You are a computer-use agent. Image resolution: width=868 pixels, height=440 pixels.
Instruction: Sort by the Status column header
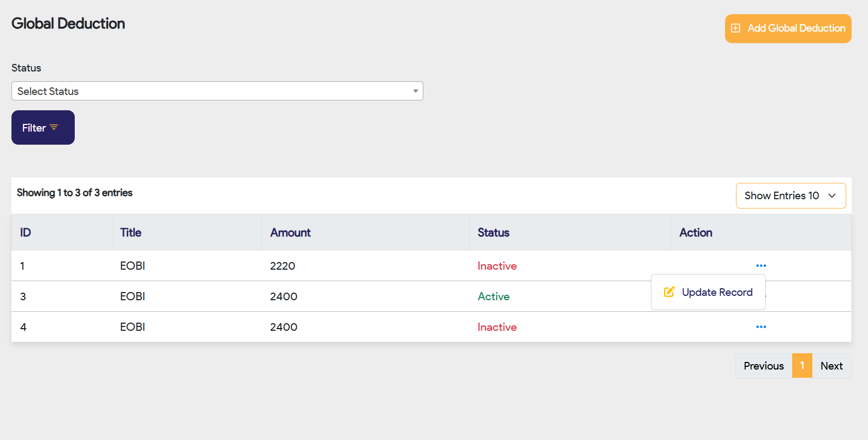(x=493, y=233)
